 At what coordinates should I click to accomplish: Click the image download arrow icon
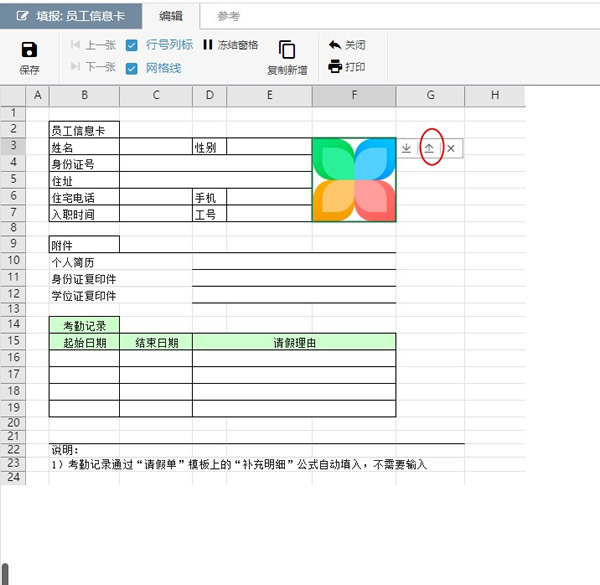click(406, 148)
